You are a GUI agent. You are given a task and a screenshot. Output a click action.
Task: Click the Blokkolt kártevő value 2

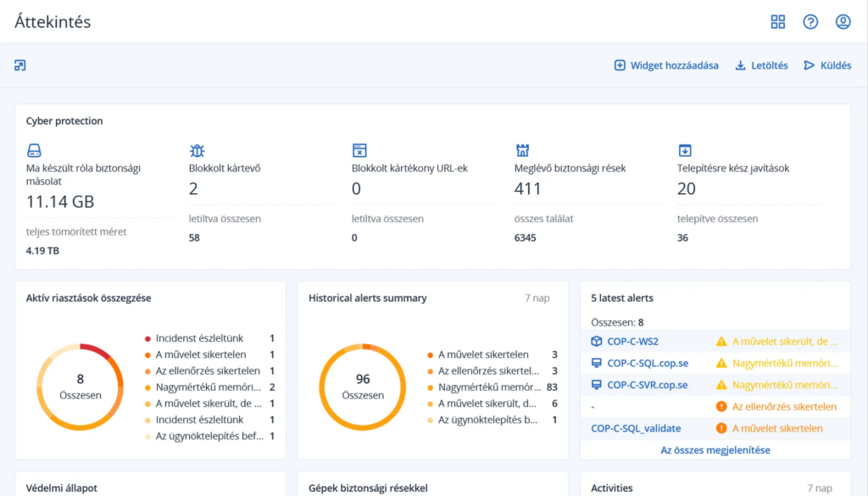click(193, 189)
